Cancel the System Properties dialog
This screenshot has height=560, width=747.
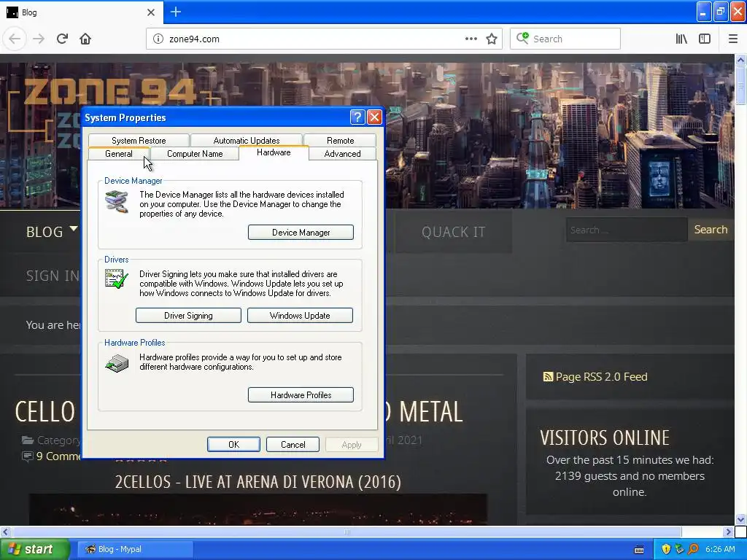pos(293,445)
